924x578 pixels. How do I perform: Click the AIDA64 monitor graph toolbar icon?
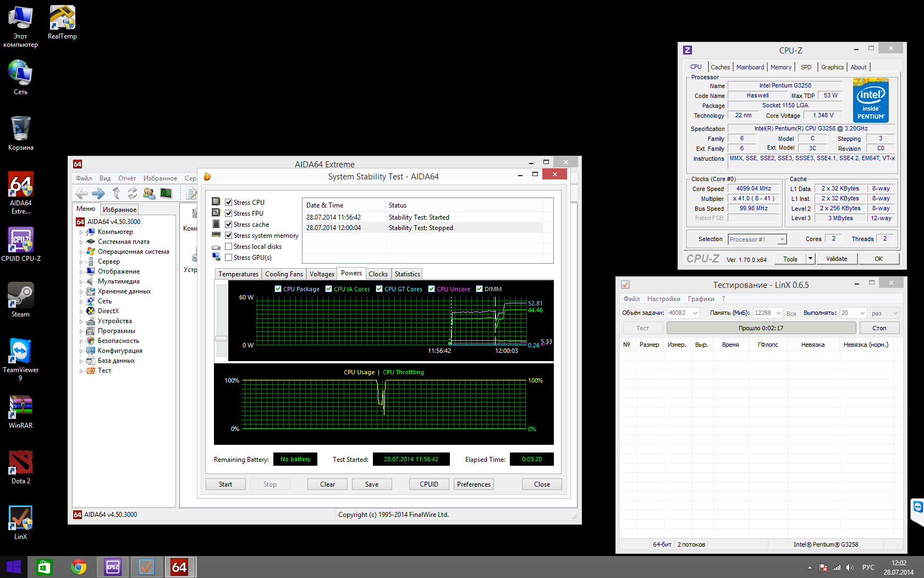[x=166, y=193]
